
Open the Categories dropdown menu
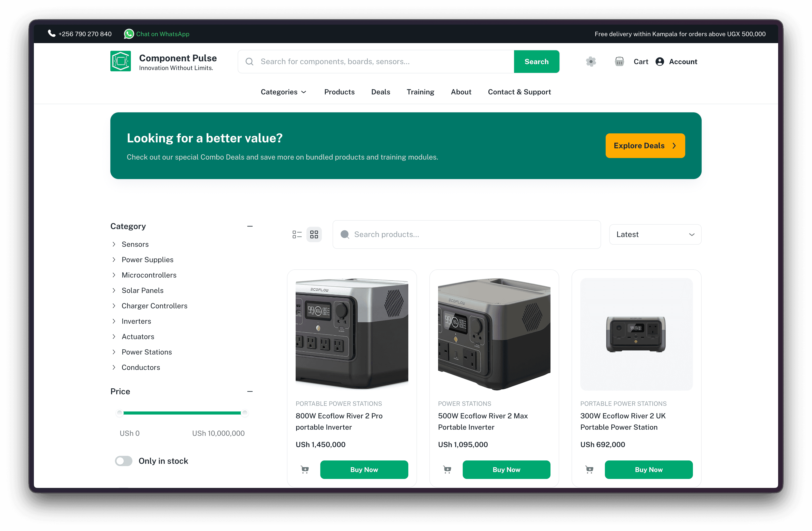coord(284,92)
